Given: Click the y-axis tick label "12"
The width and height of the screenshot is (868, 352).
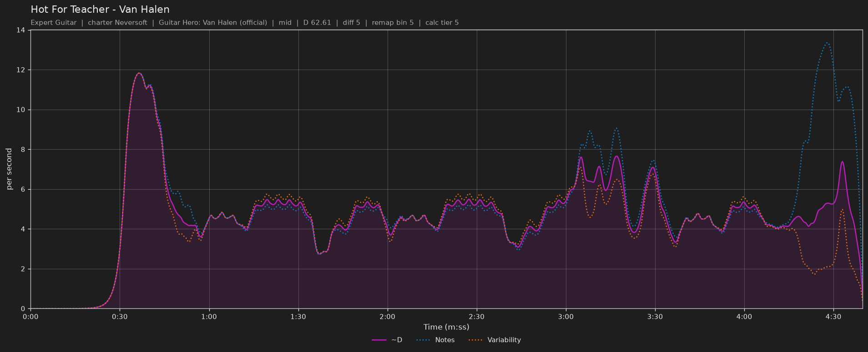Looking at the screenshot, I should [20, 70].
